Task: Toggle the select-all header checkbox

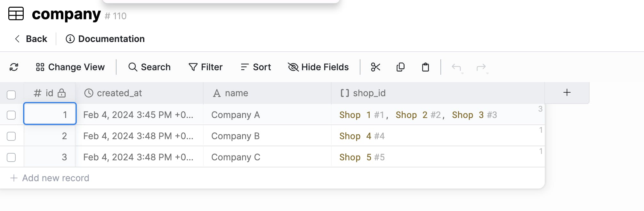Action: tap(11, 95)
